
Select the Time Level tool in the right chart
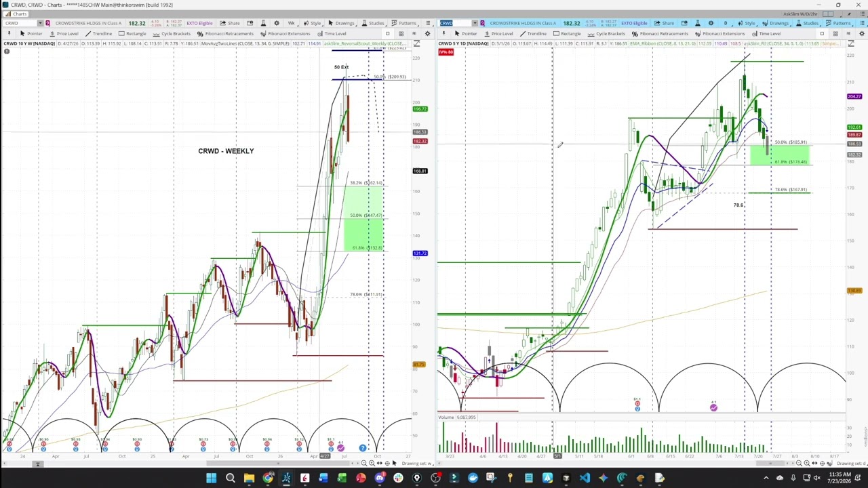pyautogui.click(x=766, y=34)
